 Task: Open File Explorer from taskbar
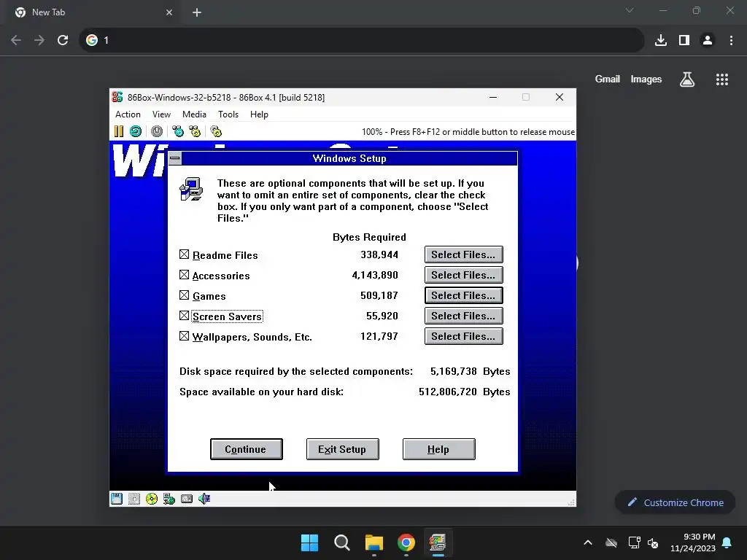click(x=374, y=542)
